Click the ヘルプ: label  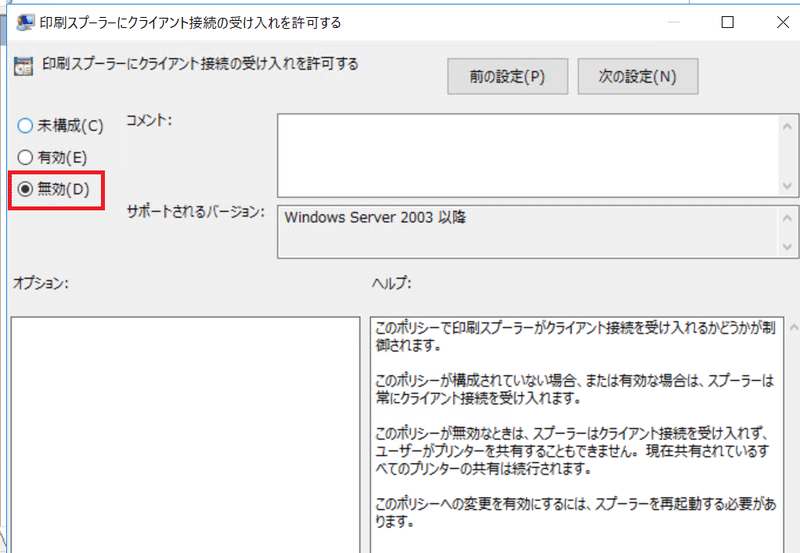(391, 283)
